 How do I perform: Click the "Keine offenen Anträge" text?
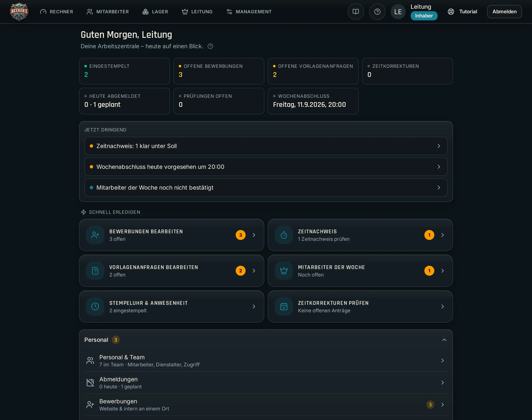[x=324, y=311]
